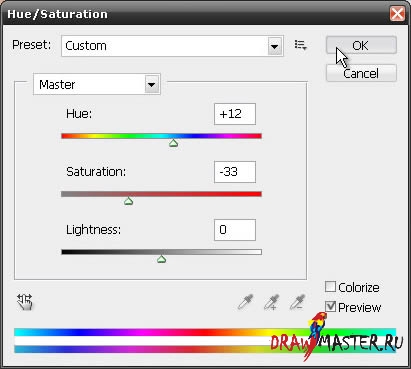
Task: Toggle the Preview checkbox off
Action: tap(330, 307)
